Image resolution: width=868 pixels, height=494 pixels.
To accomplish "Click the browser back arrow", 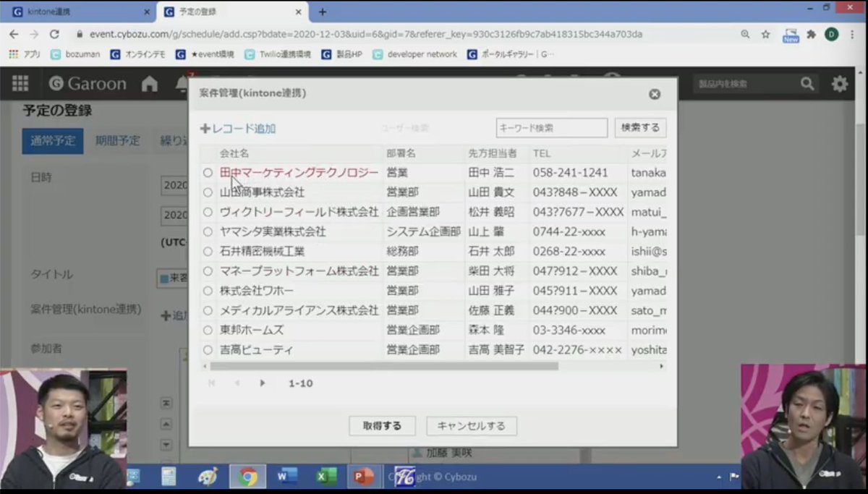I will pyautogui.click(x=14, y=34).
